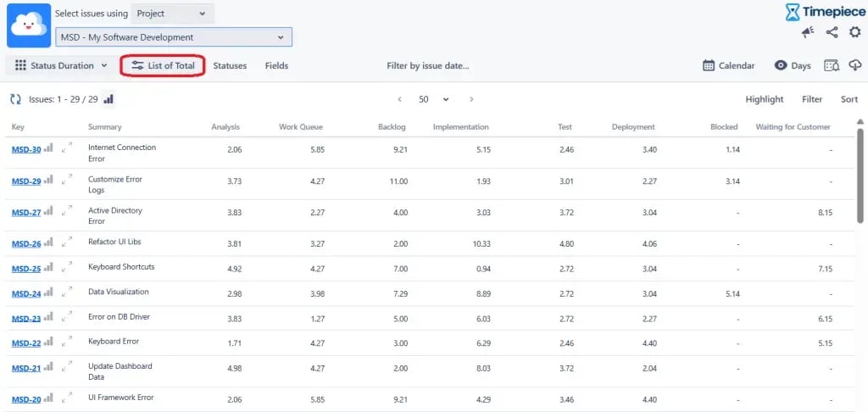
Task: Select the List of Total option
Action: pyautogui.click(x=163, y=66)
